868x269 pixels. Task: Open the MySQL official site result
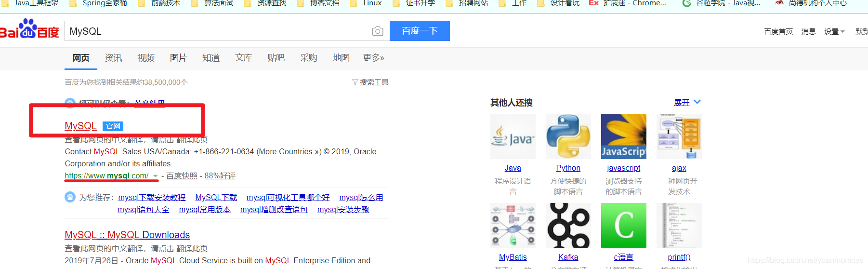click(x=80, y=126)
